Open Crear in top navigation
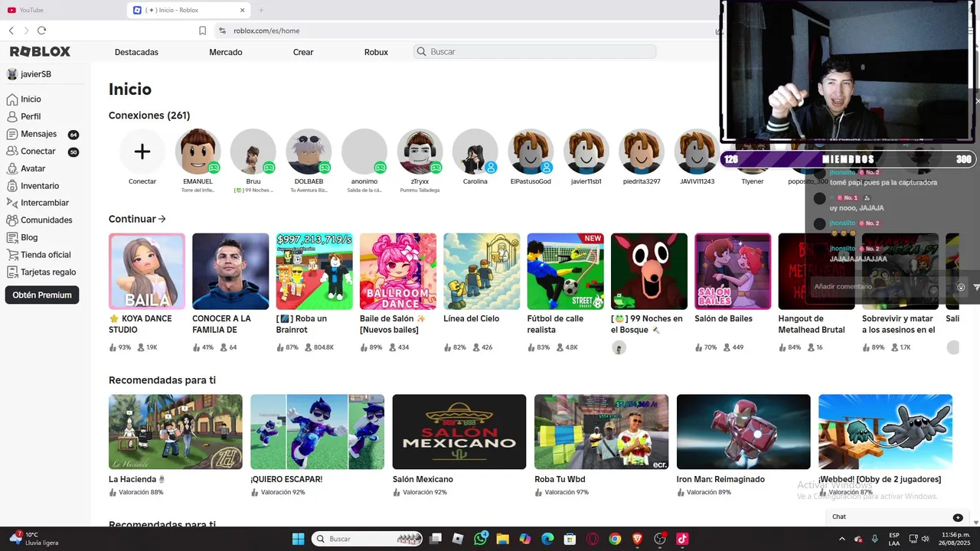 pos(303,52)
